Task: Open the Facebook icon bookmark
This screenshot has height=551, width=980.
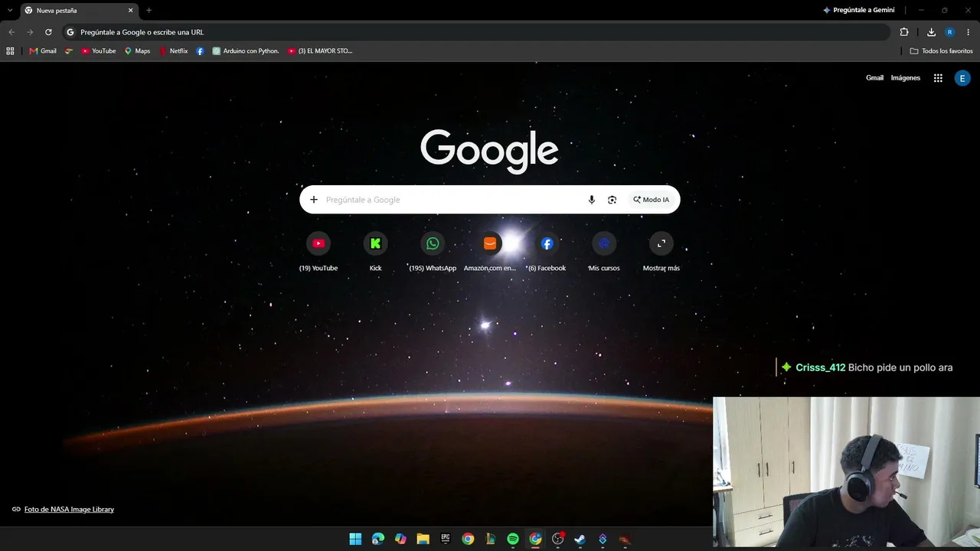Action: pyautogui.click(x=201, y=51)
